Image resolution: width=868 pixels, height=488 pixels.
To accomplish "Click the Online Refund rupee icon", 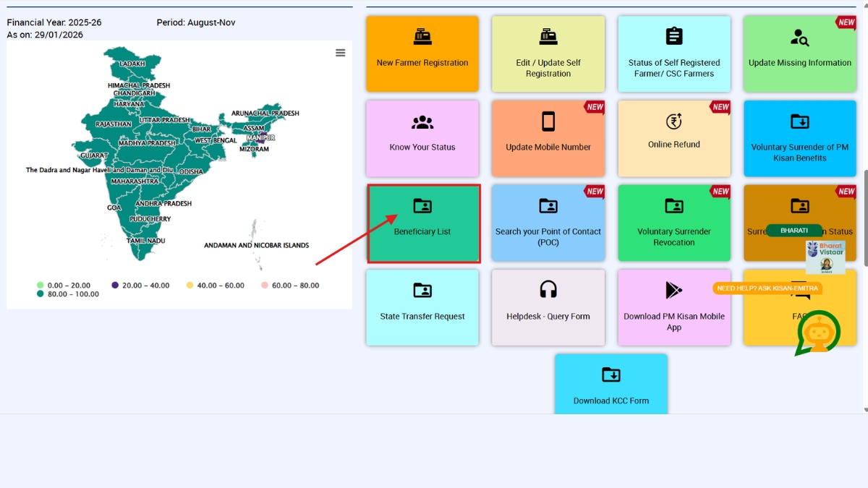I will pyautogui.click(x=673, y=120).
